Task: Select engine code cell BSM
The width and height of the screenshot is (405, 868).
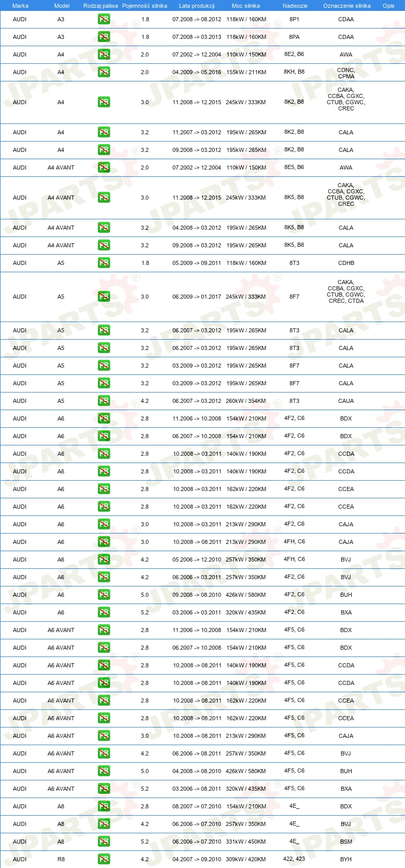Action: tap(346, 842)
